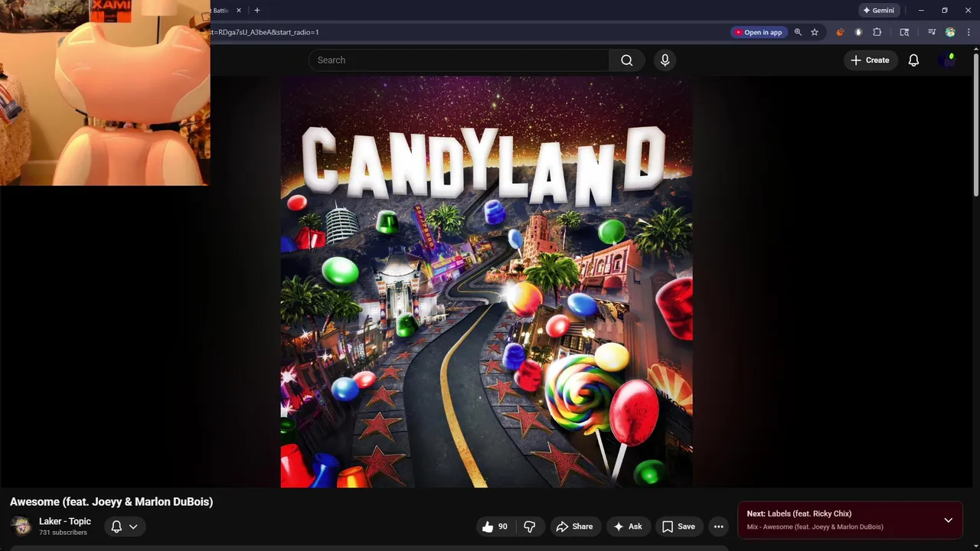Click the zoom magnifier in address bar
This screenshot has width=980, height=551.
click(798, 32)
